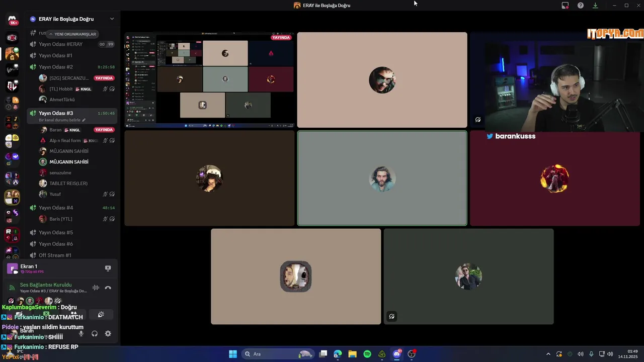Open the Razer green icon in taskbar
Image resolution: width=644 pixels, height=362 pixels.
[x=382, y=354]
